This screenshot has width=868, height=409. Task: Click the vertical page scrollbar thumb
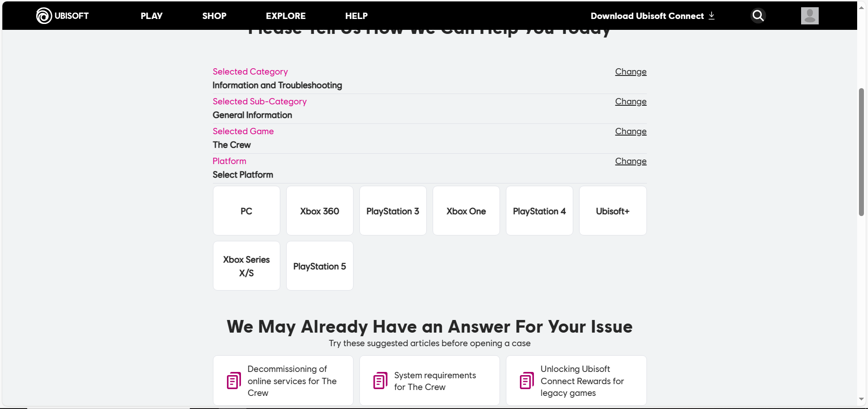click(861, 152)
